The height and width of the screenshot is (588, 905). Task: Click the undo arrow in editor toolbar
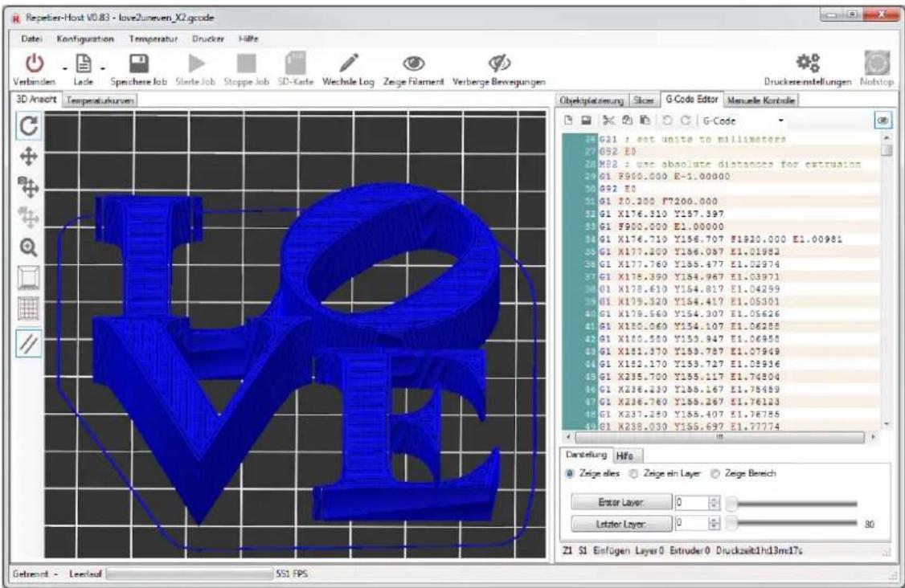pyautogui.click(x=667, y=120)
